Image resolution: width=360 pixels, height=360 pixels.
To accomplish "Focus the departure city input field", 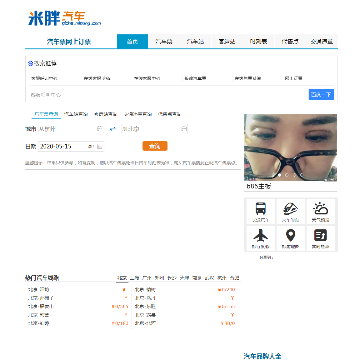I will [70, 129].
